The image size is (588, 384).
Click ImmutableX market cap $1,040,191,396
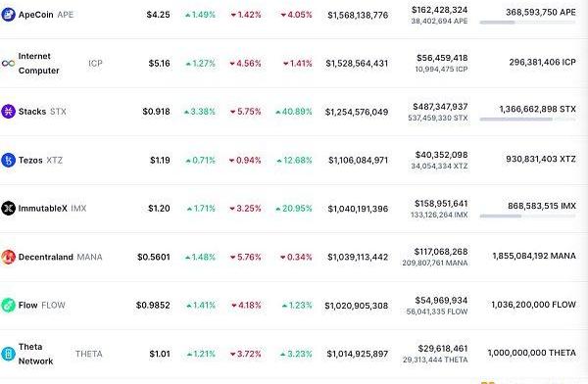pos(358,209)
